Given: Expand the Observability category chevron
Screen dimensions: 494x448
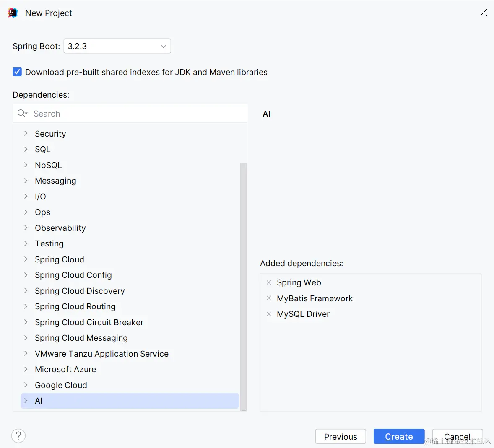Looking at the screenshot, I should (26, 228).
